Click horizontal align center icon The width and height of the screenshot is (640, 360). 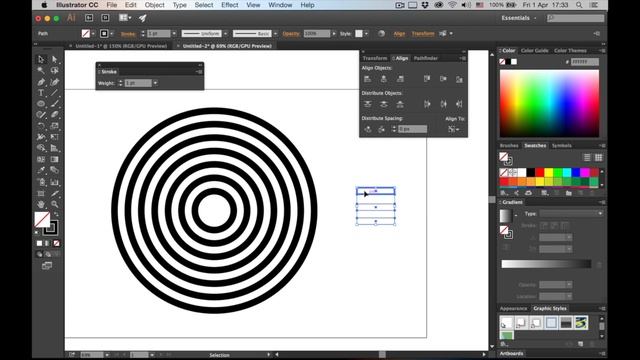coord(384,79)
